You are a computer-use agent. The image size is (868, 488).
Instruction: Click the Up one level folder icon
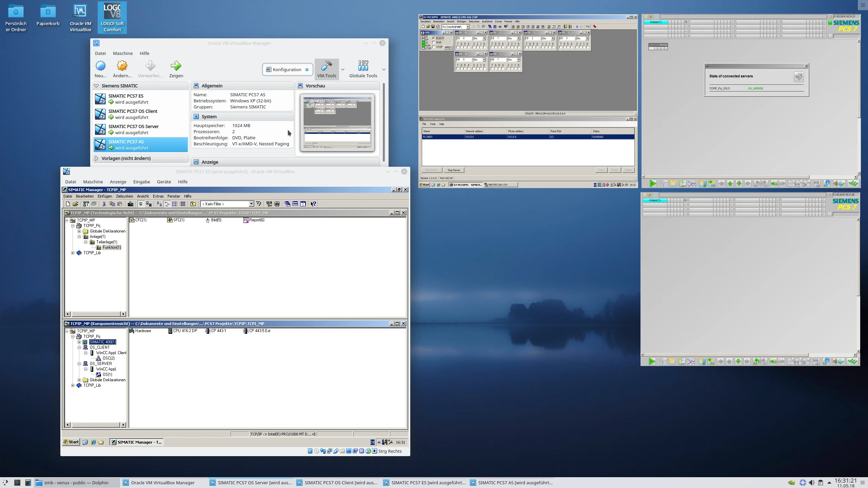(193, 204)
